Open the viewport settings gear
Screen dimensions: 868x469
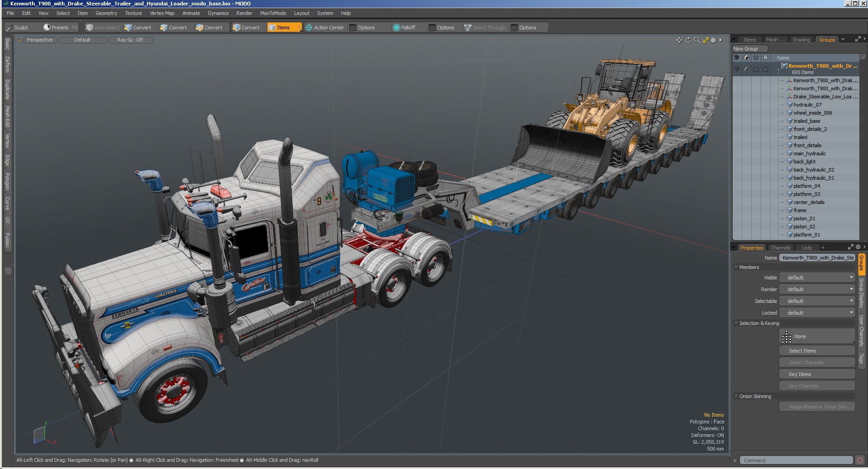[713, 40]
